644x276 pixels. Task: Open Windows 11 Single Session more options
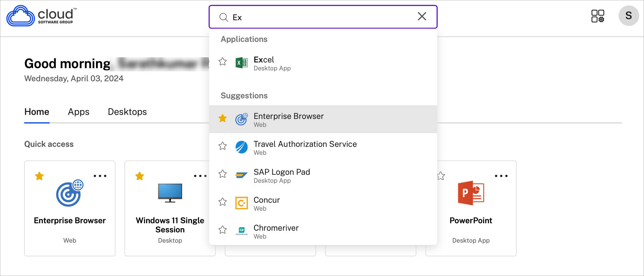click(200, 176)
